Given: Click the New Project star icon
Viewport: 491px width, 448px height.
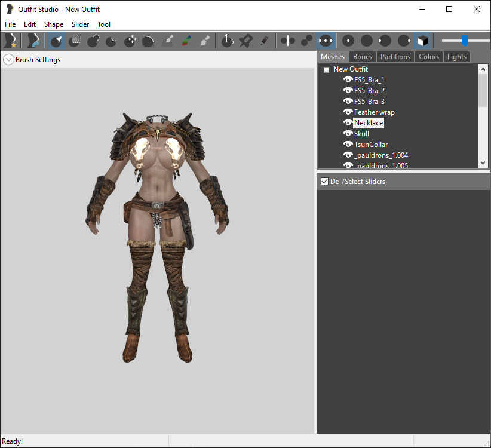Looking at the screenshot, I should click(x=10, y=41).
